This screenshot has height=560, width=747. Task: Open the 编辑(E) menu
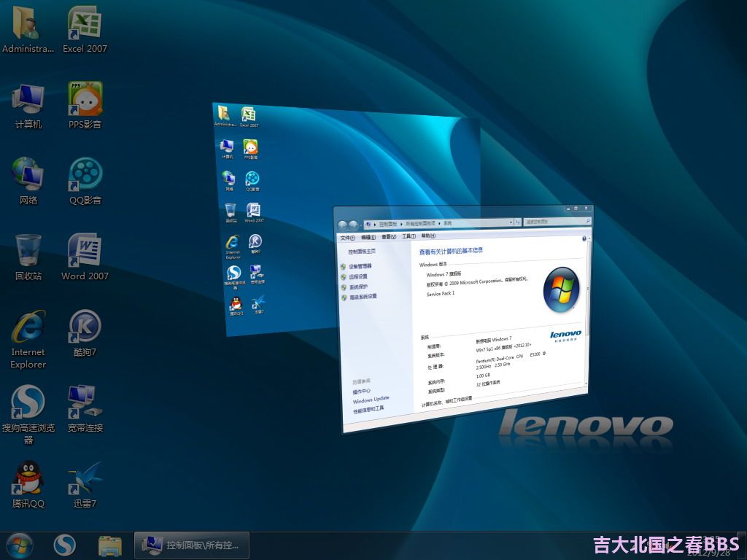click(x=368, y=237)
